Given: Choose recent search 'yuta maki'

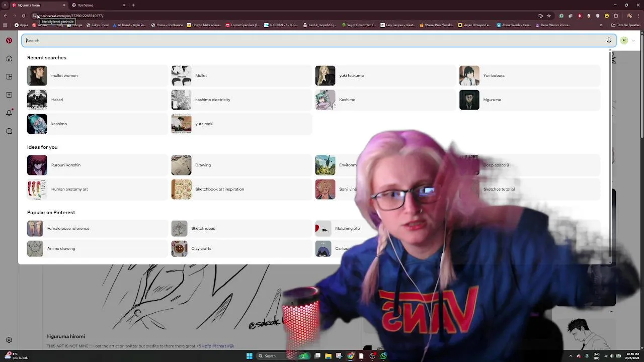Looking at the screenshot, I should pos(242,124).
